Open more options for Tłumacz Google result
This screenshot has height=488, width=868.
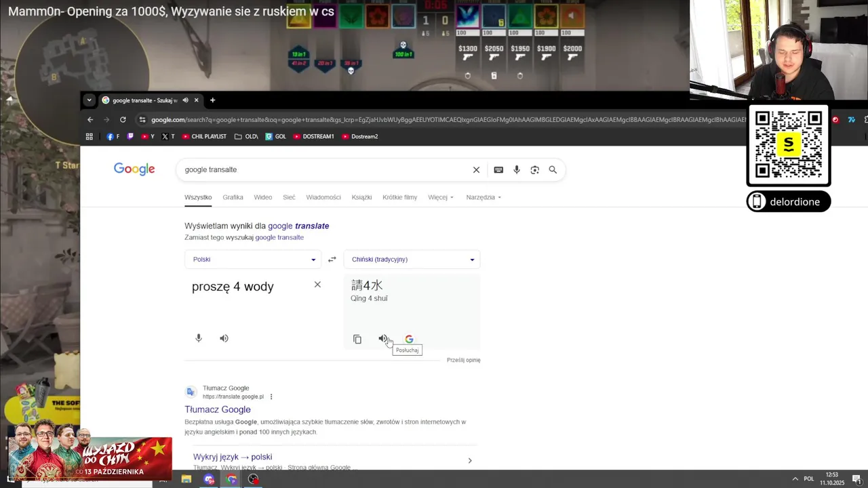[x=271, y=396]
